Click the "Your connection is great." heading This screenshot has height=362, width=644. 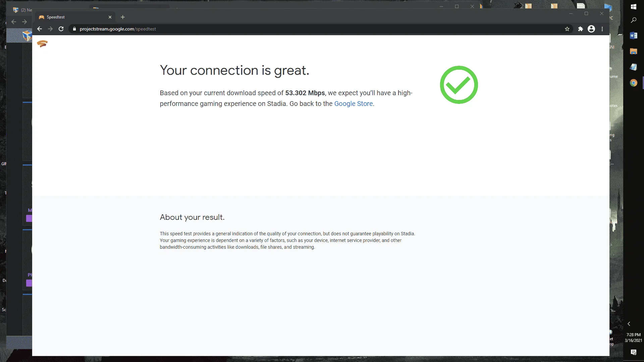tap(234, 70)
